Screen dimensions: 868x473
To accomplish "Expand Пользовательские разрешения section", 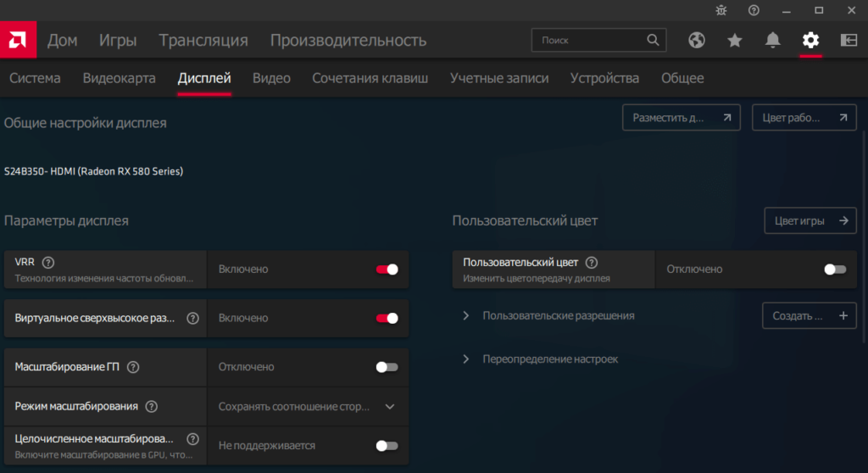I will 466,315.
